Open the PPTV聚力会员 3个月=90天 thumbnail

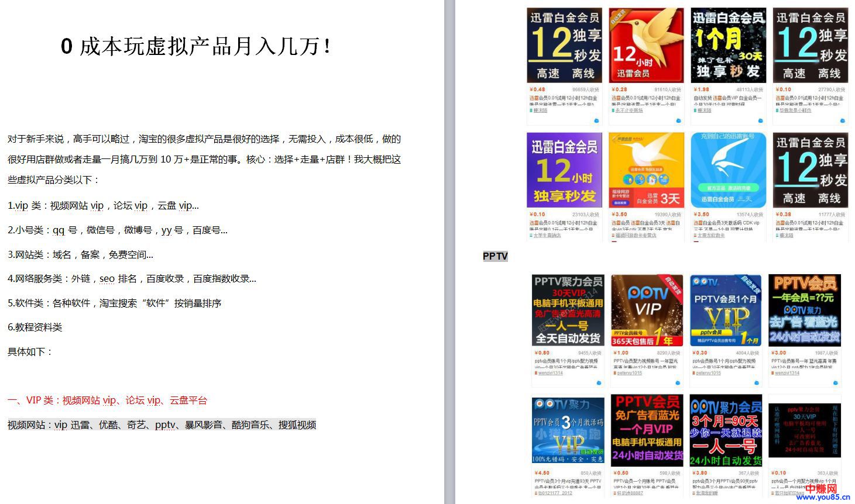726,430
